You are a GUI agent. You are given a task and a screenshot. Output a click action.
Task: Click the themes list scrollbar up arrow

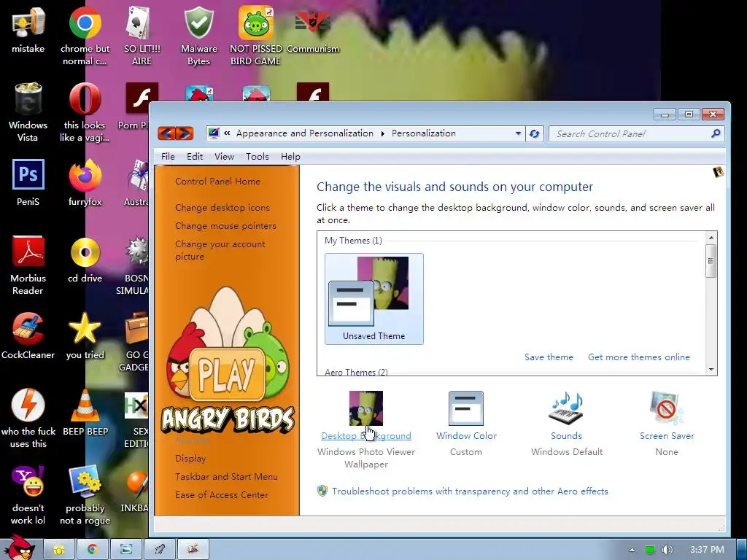(x=711, y=238)
